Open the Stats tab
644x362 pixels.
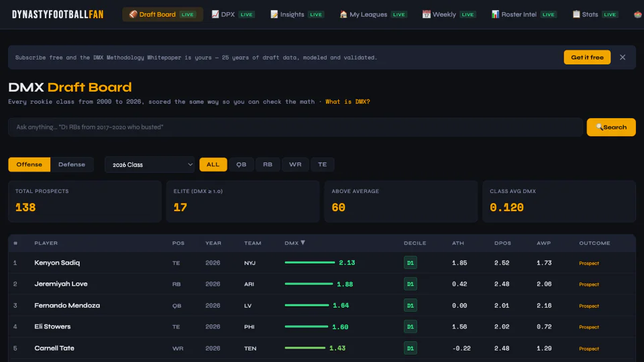(595, 14)
